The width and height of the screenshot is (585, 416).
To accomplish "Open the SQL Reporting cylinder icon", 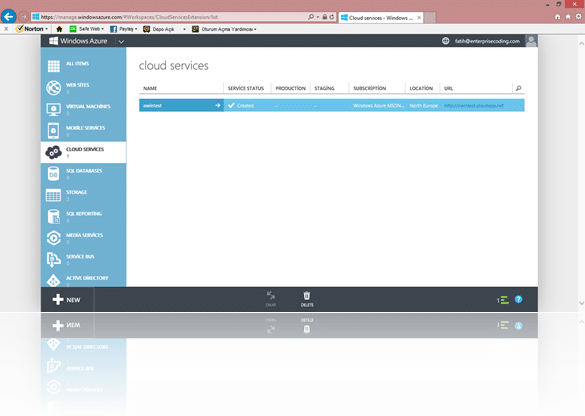I will click(x=53, y=217).
